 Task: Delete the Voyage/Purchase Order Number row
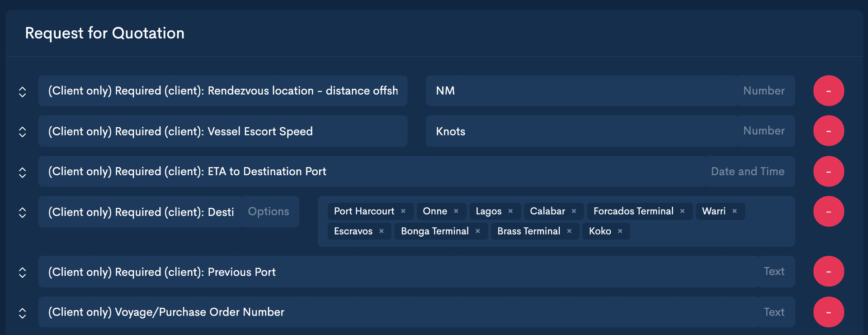pyautogui.click(x=828, y=312)
